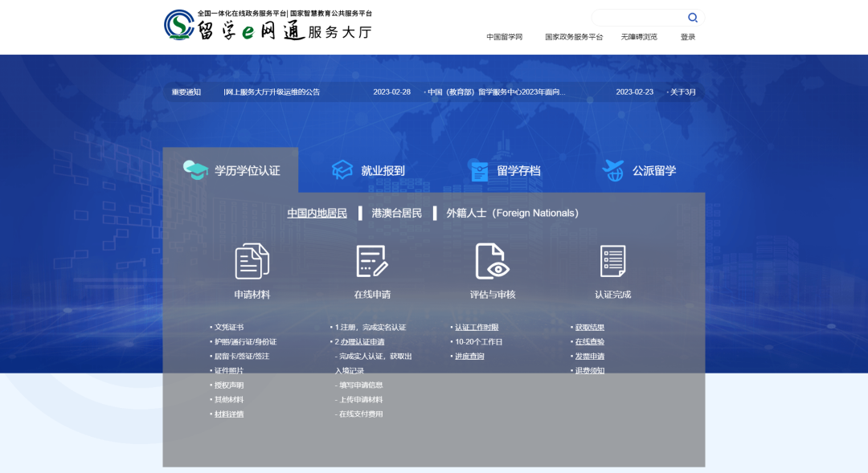868x473 pixels.
Task: Open the 网上服务大厅升级运维的公告 notice
Action: pyautogui.click(x=272, y=92)
